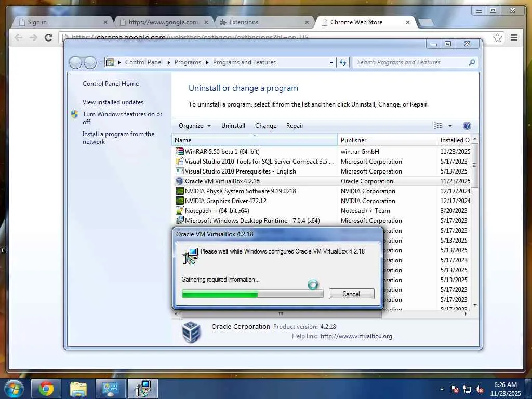Open Control Panel Home link
532x399 pixels.
click(x=111, y=84)
